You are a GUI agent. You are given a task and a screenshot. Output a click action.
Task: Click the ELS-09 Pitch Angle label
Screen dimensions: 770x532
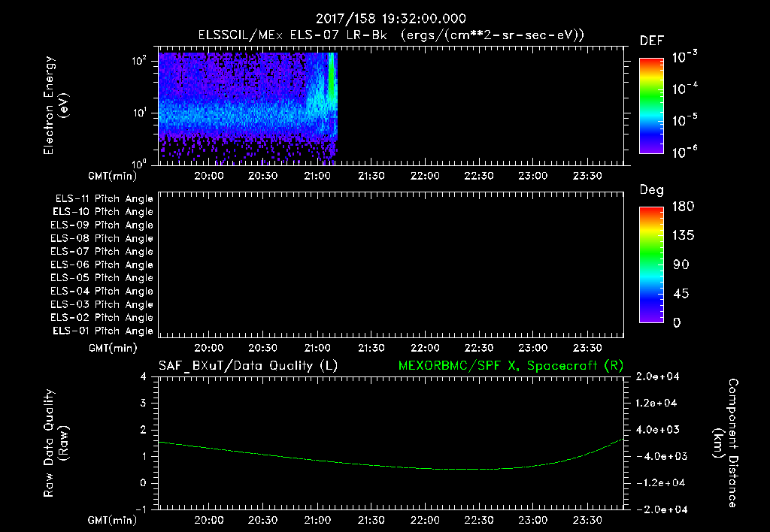point(102,225)
